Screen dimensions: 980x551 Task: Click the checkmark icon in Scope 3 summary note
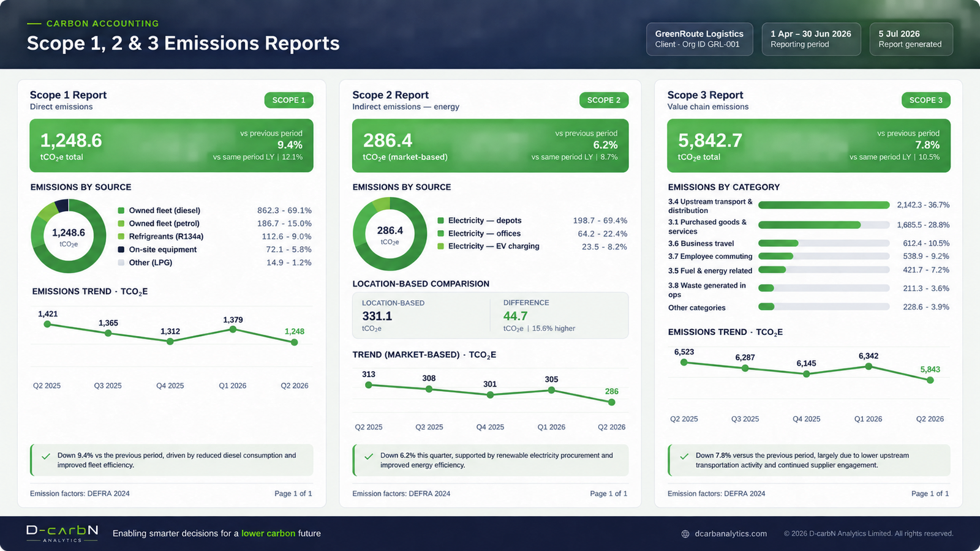pyautogui.click(x=684, y=456)
